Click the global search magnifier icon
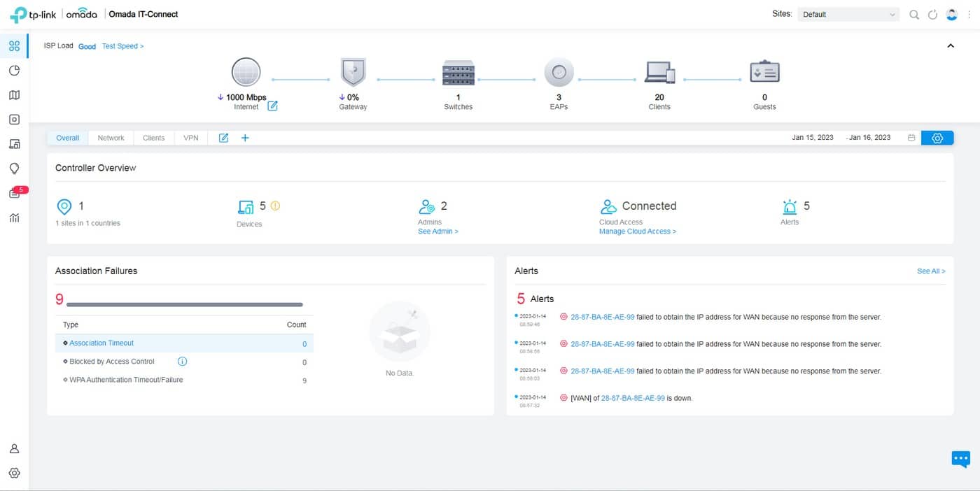The image size is (980, 491). [913, 15]
